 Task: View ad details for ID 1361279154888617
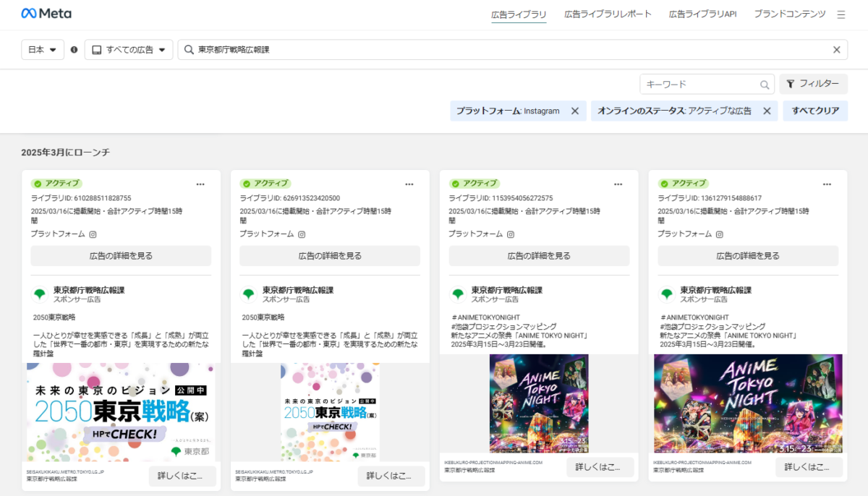748,256
